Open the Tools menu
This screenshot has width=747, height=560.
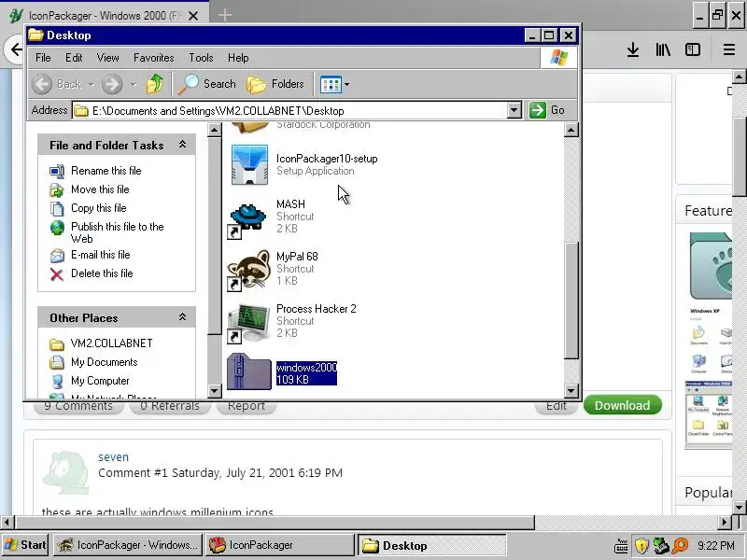[201, 58]
